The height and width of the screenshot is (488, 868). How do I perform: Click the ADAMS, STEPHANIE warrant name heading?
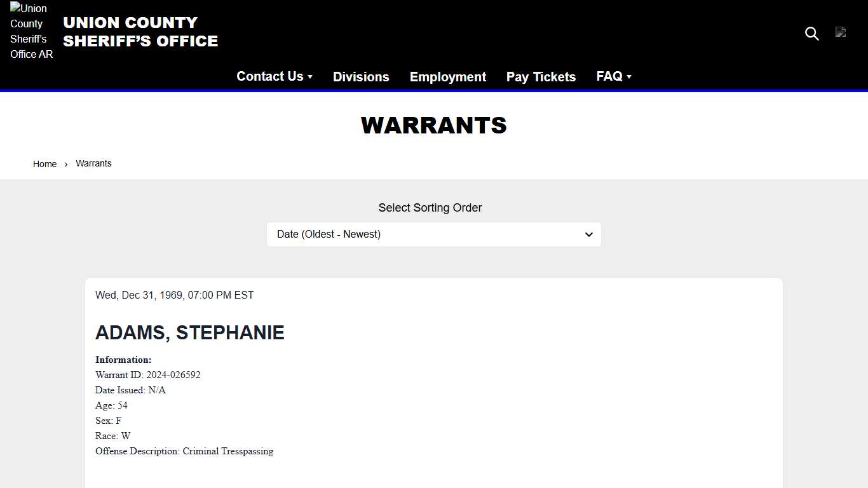(x=189, y=332)
